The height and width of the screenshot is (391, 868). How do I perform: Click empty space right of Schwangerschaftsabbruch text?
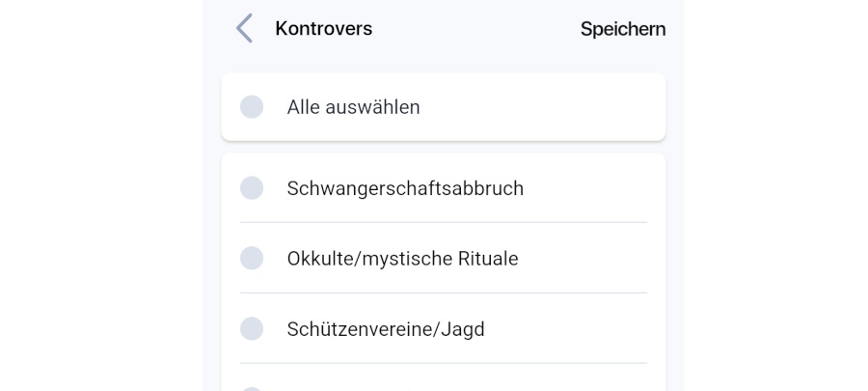pyautogui.click(x=588, y=188)
